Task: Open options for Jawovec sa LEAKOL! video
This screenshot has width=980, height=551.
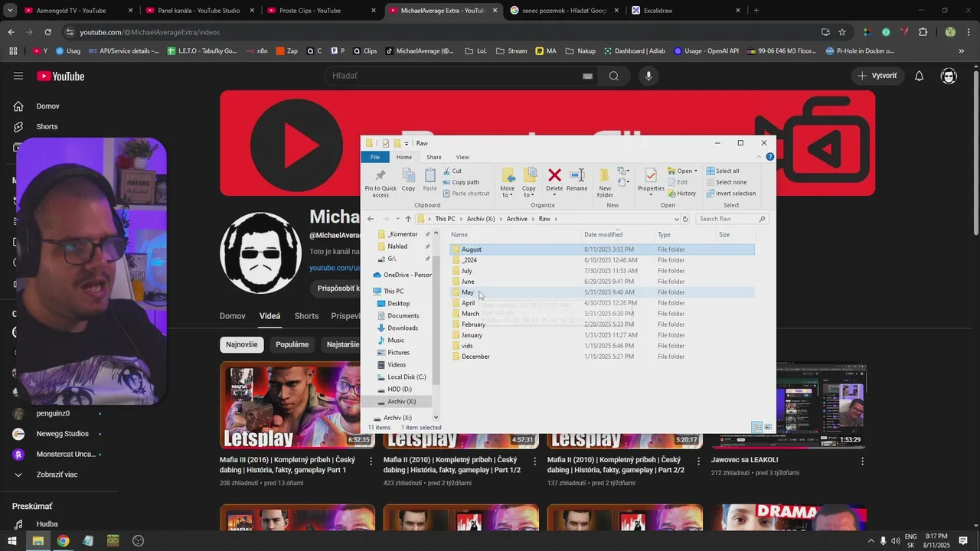Action: point(862,461)
